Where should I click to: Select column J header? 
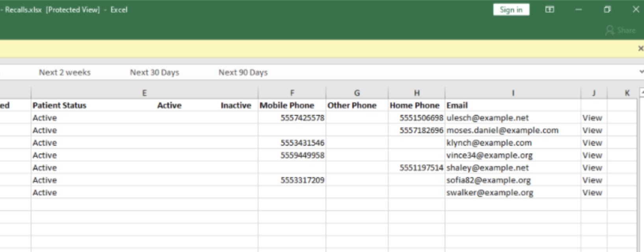[594, 93]
